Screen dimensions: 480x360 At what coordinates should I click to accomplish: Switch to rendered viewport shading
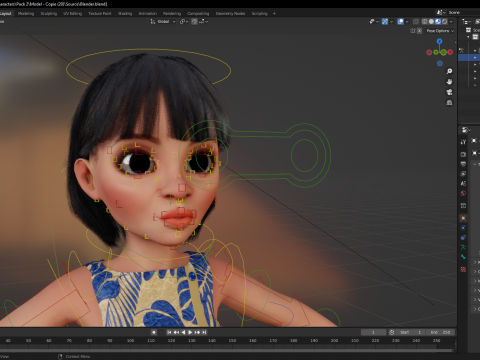(x=444, y=22)
